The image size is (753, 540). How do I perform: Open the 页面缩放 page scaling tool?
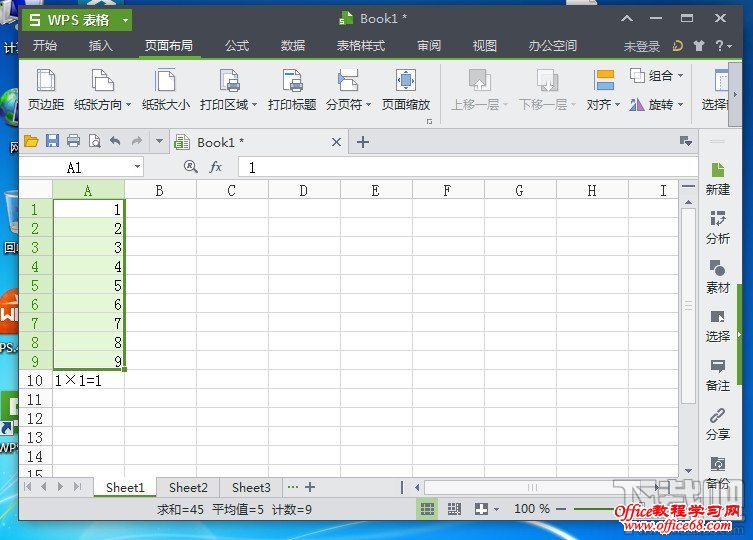tap(406, 90)
